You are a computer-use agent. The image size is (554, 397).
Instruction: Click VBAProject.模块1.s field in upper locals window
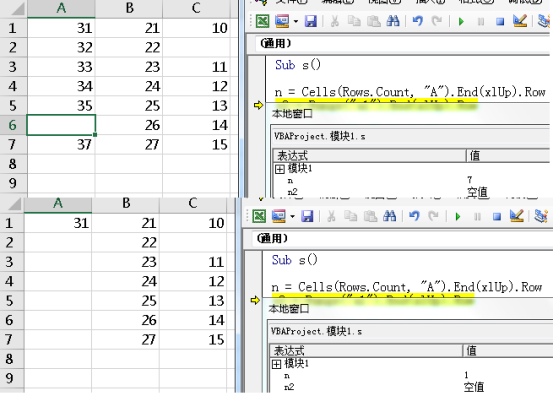tap(411, 136)
